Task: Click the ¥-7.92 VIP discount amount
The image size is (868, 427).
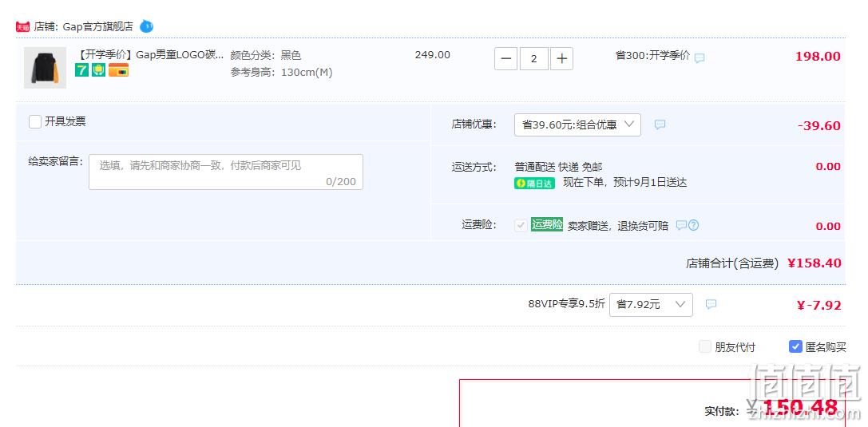Action: 818,306
